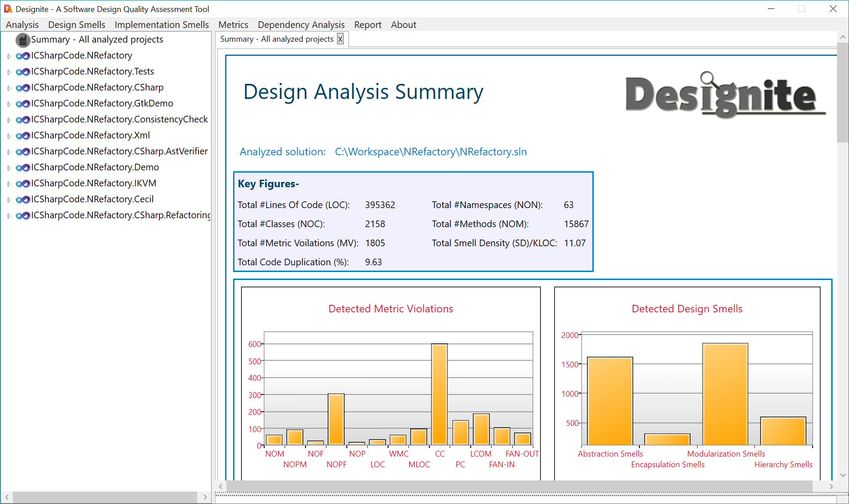Select ICSharpCode.NRefactory.Cecil tree item
This screenshot has width=849, height=504.
point(92,199)
